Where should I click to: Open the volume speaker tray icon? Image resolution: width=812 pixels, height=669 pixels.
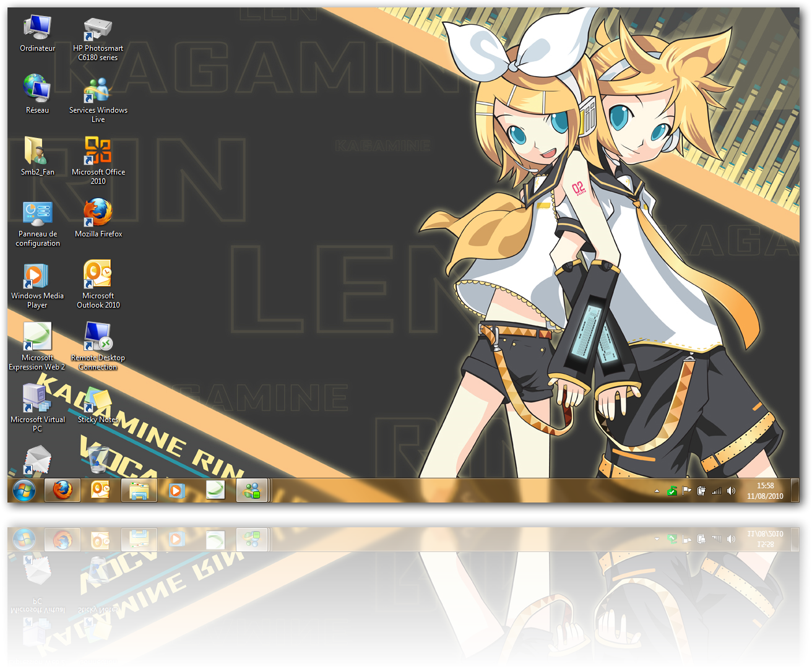click(731, 491)
